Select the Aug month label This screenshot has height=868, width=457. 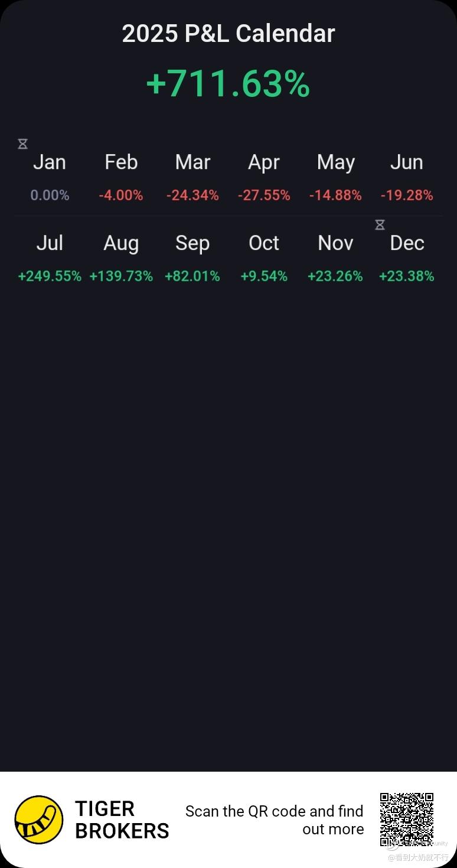121,243
